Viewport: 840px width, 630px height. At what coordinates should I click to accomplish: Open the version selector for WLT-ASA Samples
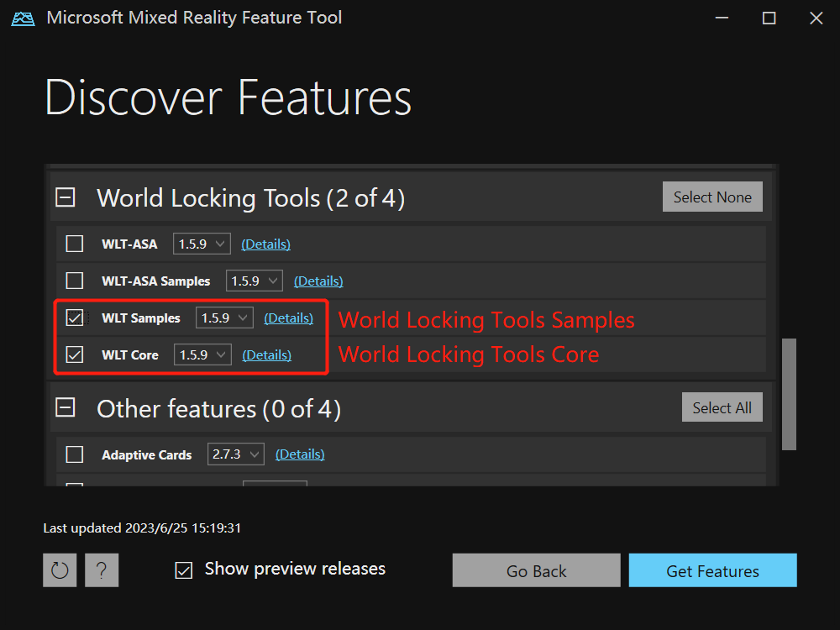click(254, 280)
